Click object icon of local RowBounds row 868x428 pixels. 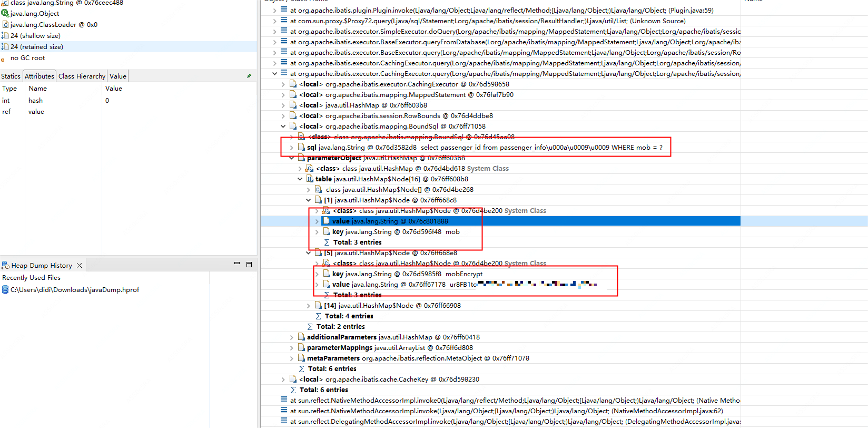click(293, 115)
